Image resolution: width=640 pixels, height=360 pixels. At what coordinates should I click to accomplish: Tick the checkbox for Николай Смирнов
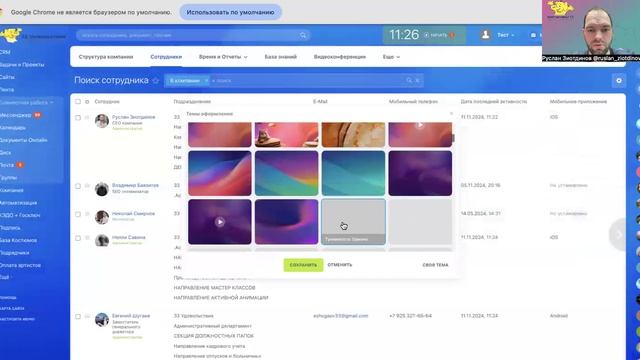78,214
